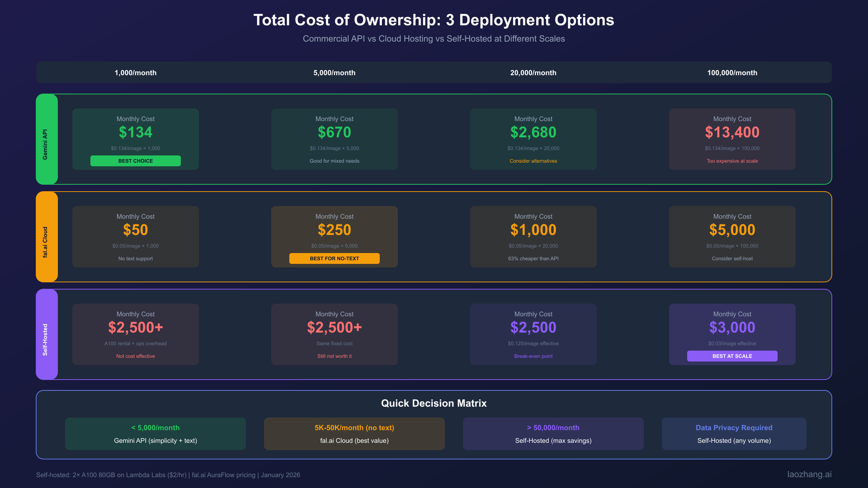Select the 5,000/month column header

pyautogui.click(x=334, y=73)
